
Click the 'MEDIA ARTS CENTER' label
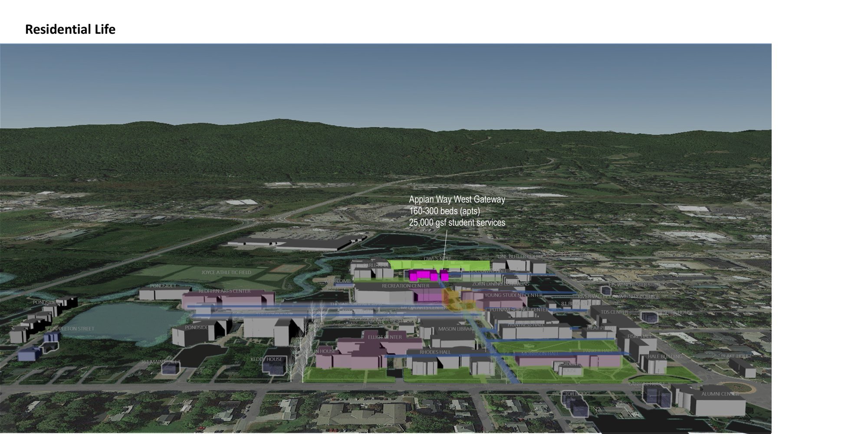click(x=424, y=307)
